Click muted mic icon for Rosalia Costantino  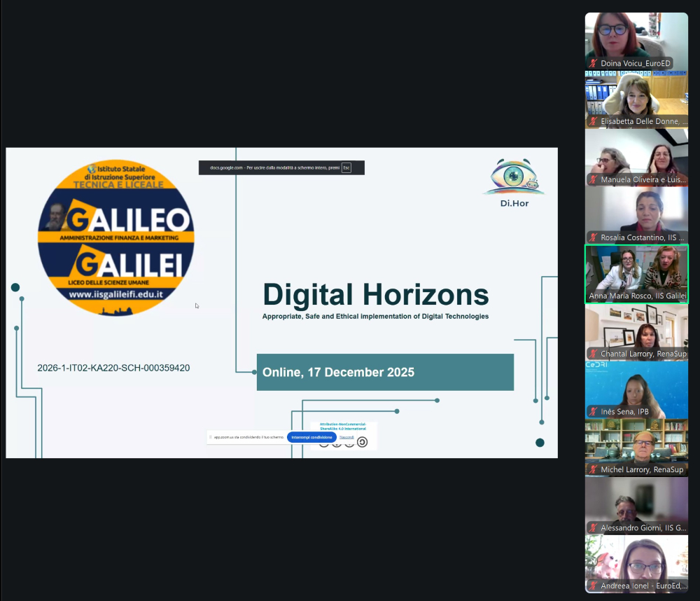click(x=593, y=237)
